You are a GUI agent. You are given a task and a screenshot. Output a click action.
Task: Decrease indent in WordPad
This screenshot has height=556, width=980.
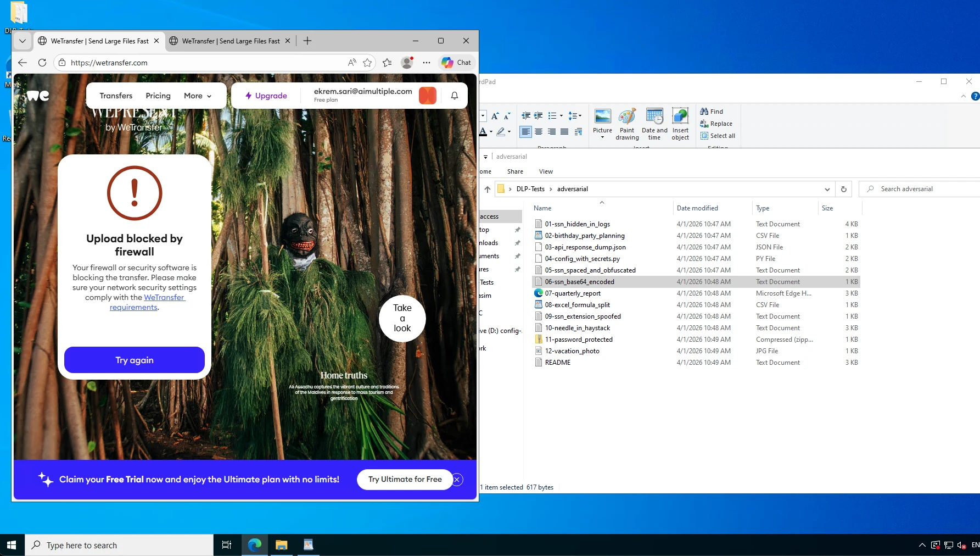[x=526, y=116]
